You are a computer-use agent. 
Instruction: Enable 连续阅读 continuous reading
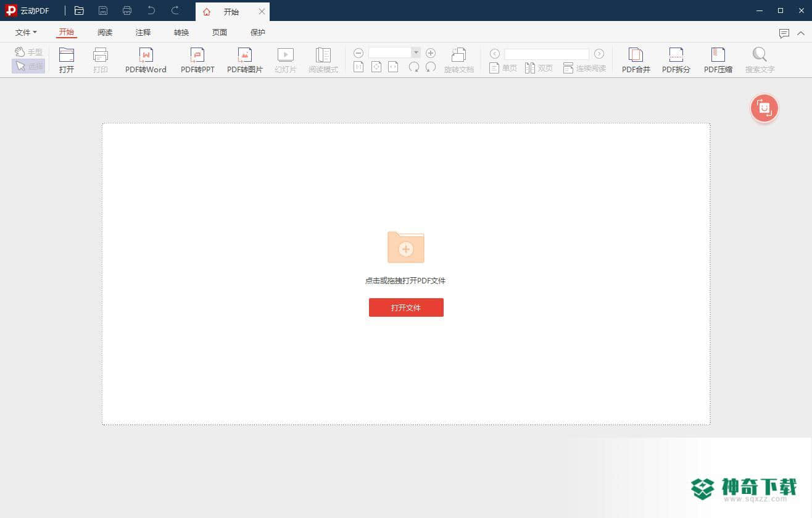click(x=584, y=68)
